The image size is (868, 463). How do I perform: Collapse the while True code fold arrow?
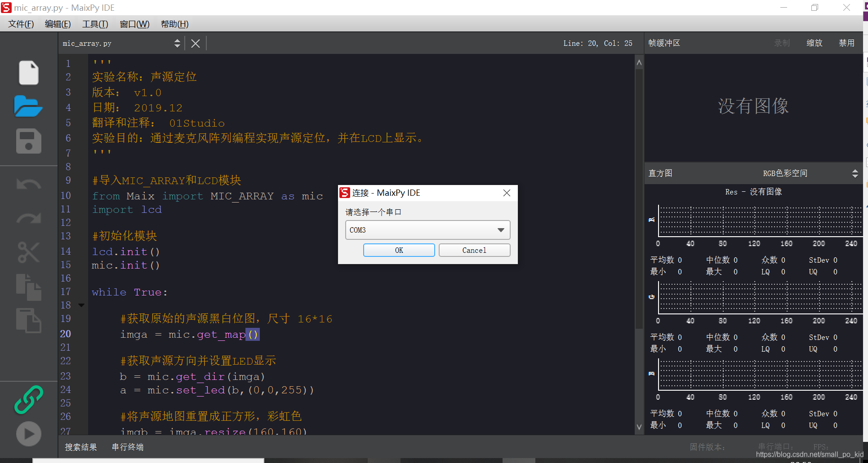81,305
